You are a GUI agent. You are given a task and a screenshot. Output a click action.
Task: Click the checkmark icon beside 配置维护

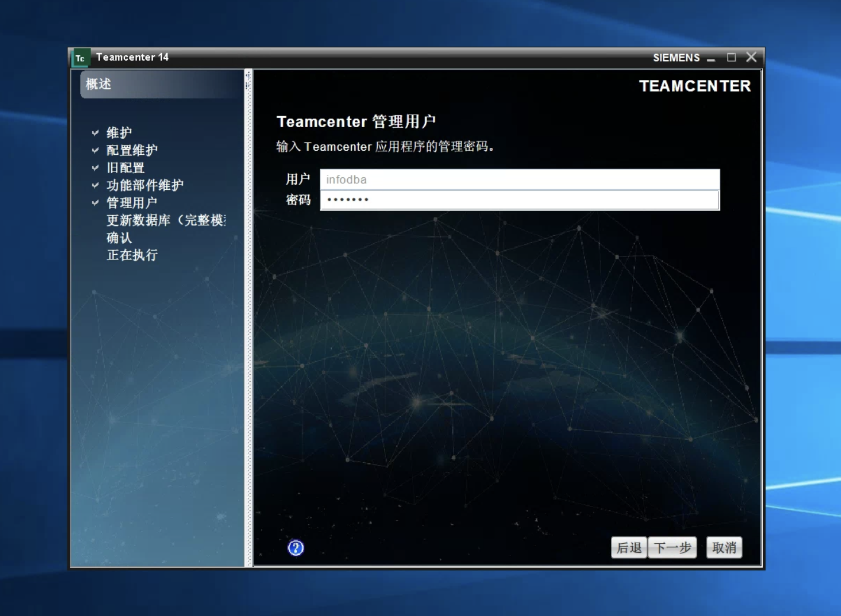(x=95, y=150)
